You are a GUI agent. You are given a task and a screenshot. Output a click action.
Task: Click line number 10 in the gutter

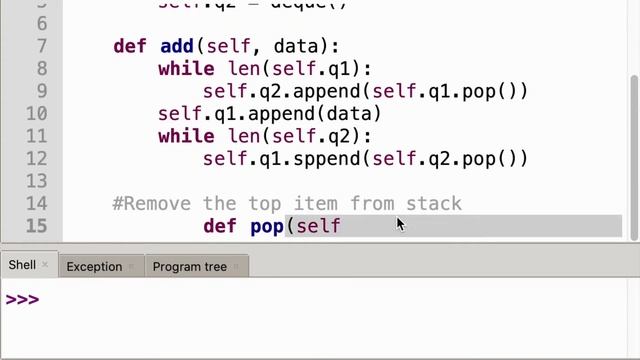(37, 113)
